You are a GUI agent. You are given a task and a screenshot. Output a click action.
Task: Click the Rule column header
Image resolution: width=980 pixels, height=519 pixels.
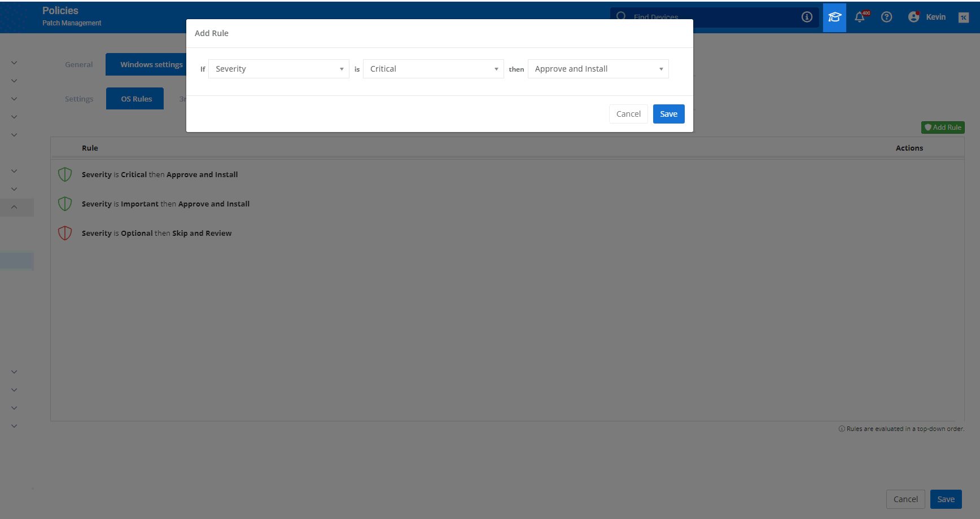(x=90, y=148)
